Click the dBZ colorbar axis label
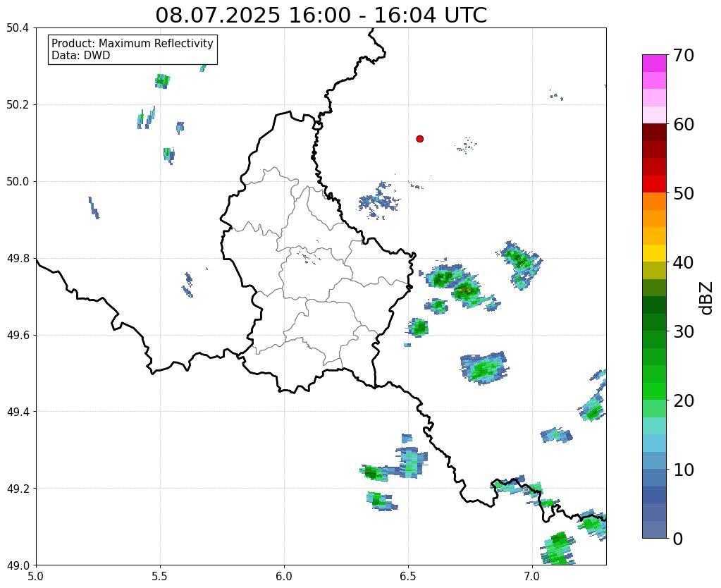The height and width of the screenshot is (588, 721). 707,298
